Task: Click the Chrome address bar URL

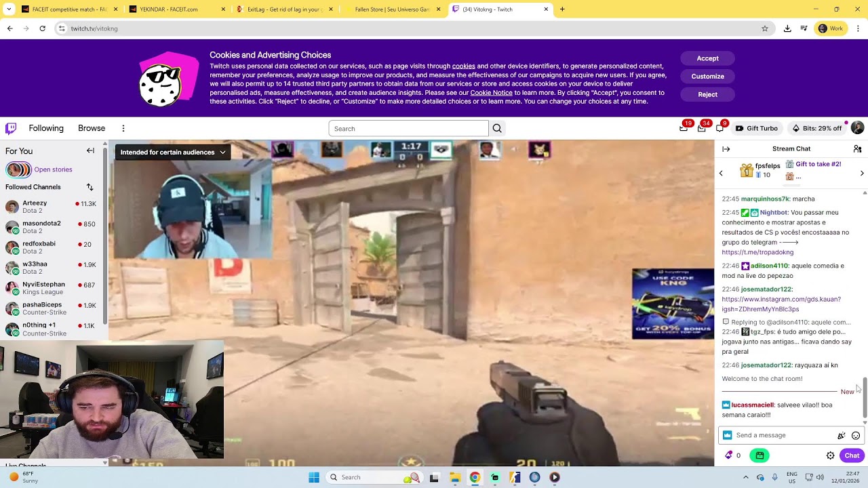Action: 94,28
